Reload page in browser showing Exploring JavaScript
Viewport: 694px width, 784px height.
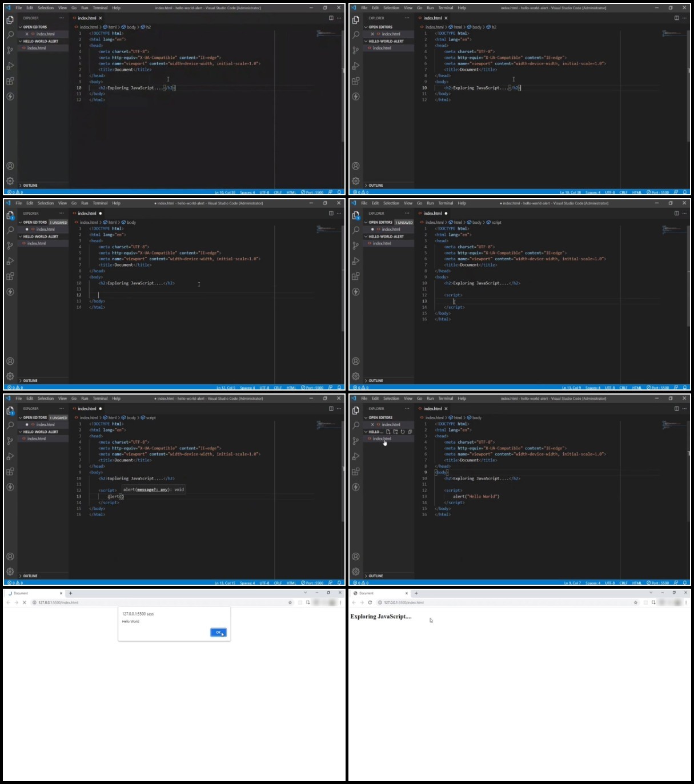pos(370,602)
